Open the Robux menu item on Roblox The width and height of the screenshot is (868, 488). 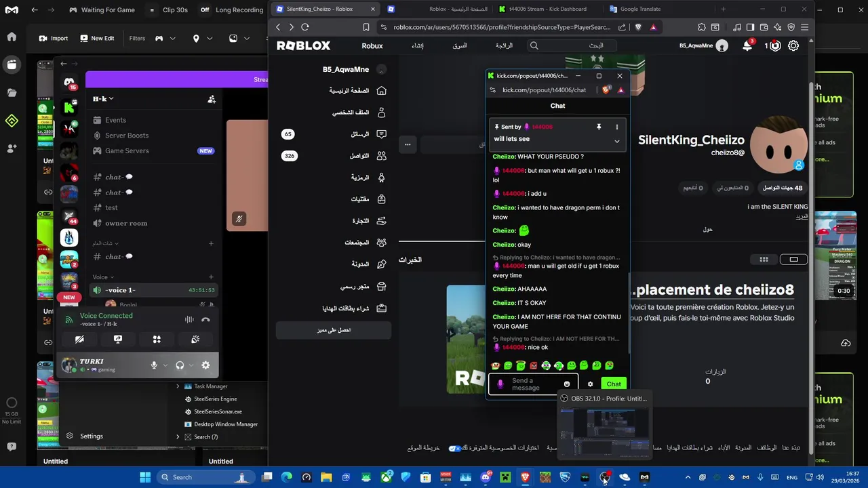coord(372,45)
